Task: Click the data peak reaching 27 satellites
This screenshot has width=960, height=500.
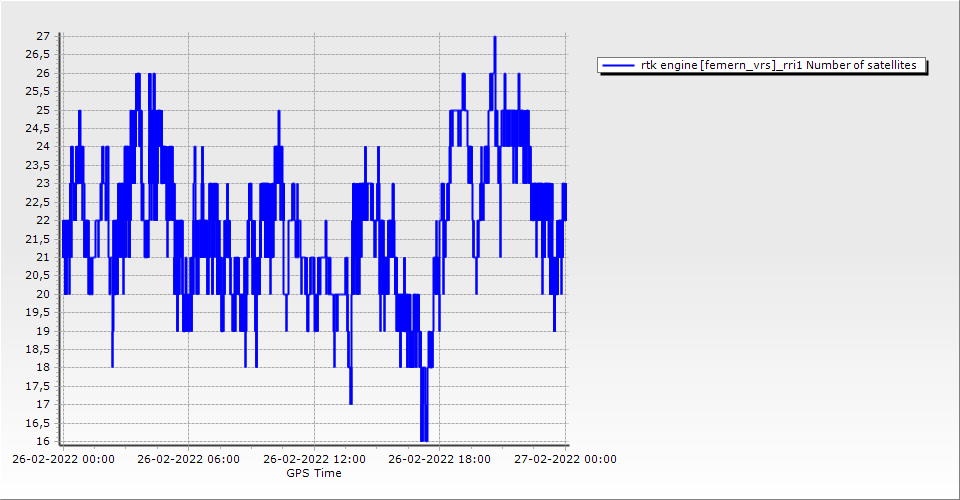Action: tap(494, 38)
